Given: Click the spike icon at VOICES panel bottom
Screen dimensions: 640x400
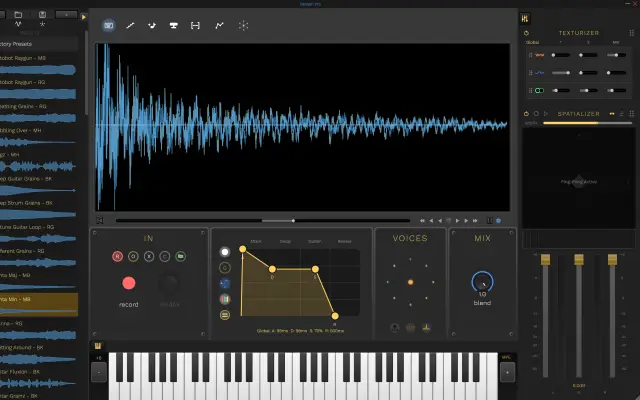Looking at the screenshot, I should pos(426,327).
